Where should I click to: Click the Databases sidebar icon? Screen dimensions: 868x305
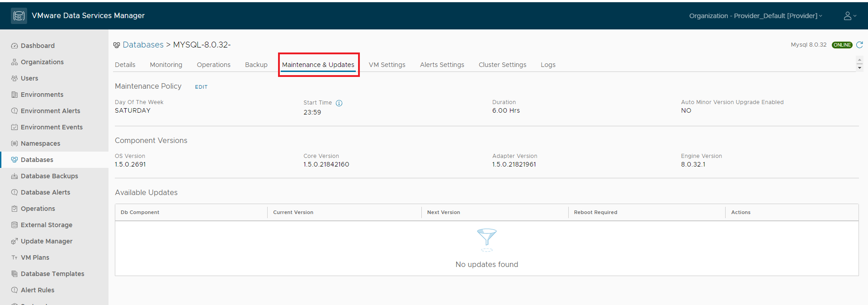pos(14,160)
